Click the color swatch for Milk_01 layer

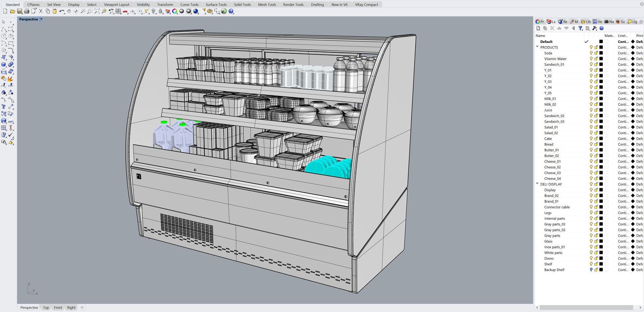pos(601,99)
